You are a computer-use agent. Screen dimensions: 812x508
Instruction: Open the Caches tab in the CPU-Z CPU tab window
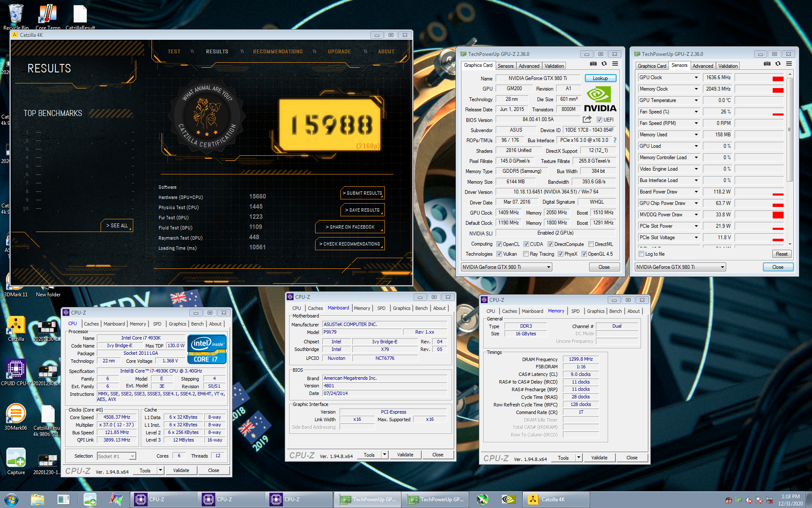[91, 324]
